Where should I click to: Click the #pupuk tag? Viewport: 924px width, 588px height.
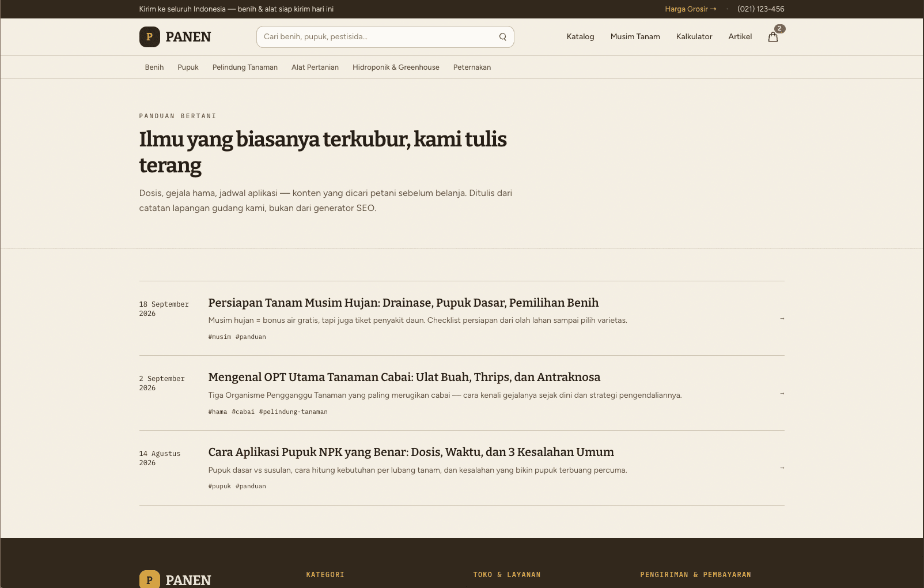pos(219,487)
